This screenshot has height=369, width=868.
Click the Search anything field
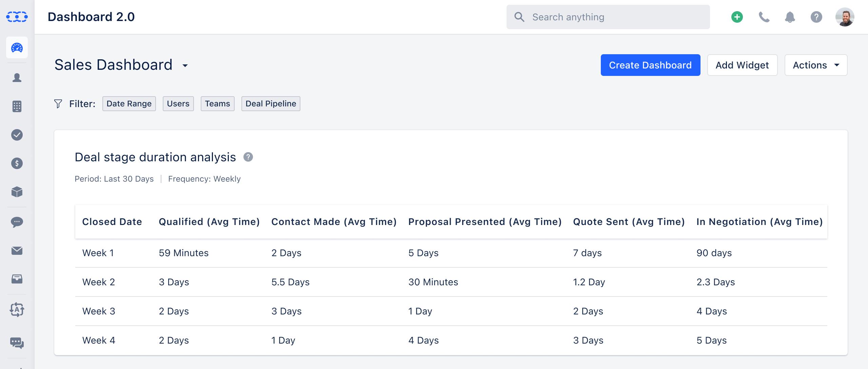(608, 17)
